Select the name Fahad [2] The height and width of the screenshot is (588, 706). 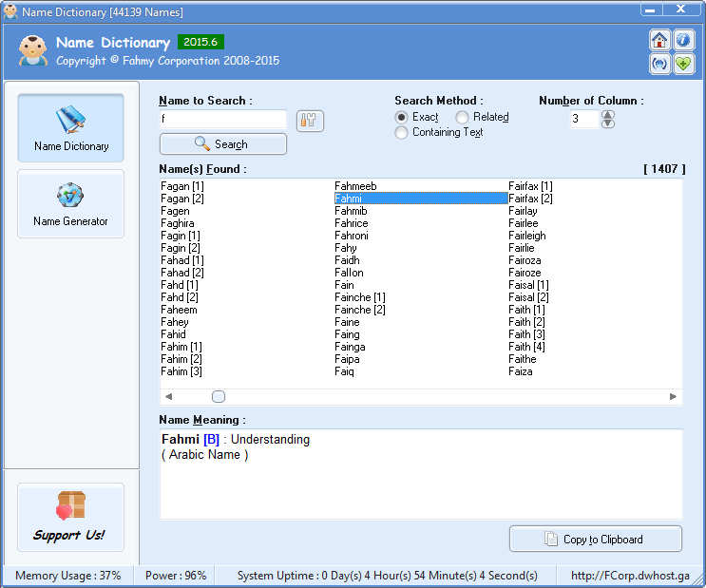click(182, 273)
